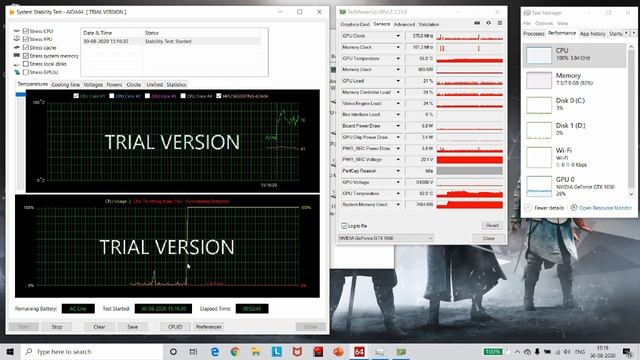Open System Memory Used dropdown arrow
This screenshot has height=360, width=640.
coord(398,204)
